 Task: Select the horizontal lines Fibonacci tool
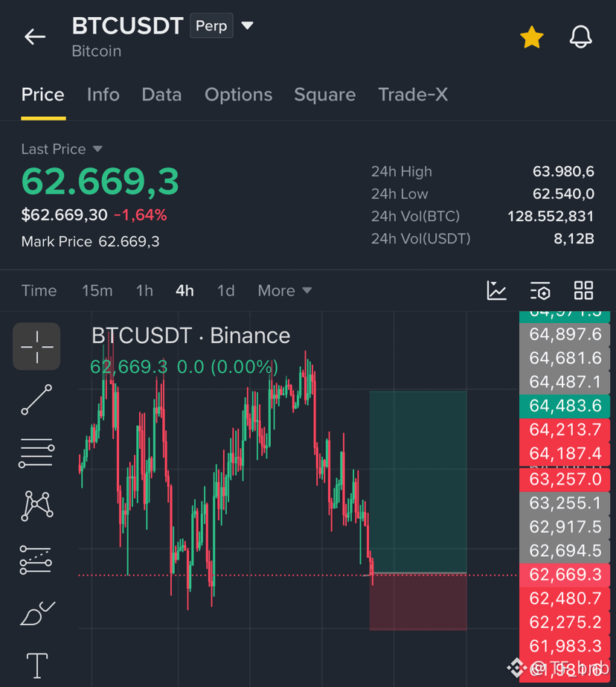(x=36, y=453)
